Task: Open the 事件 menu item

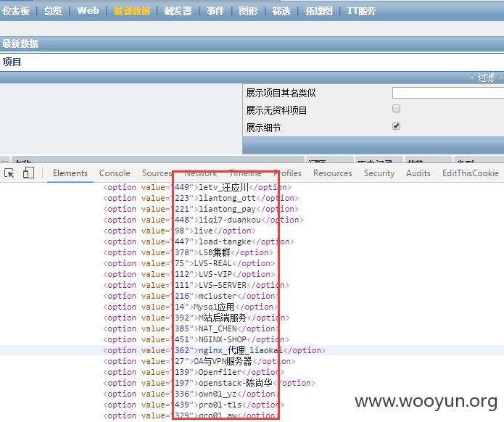Action: pos(215,11)
